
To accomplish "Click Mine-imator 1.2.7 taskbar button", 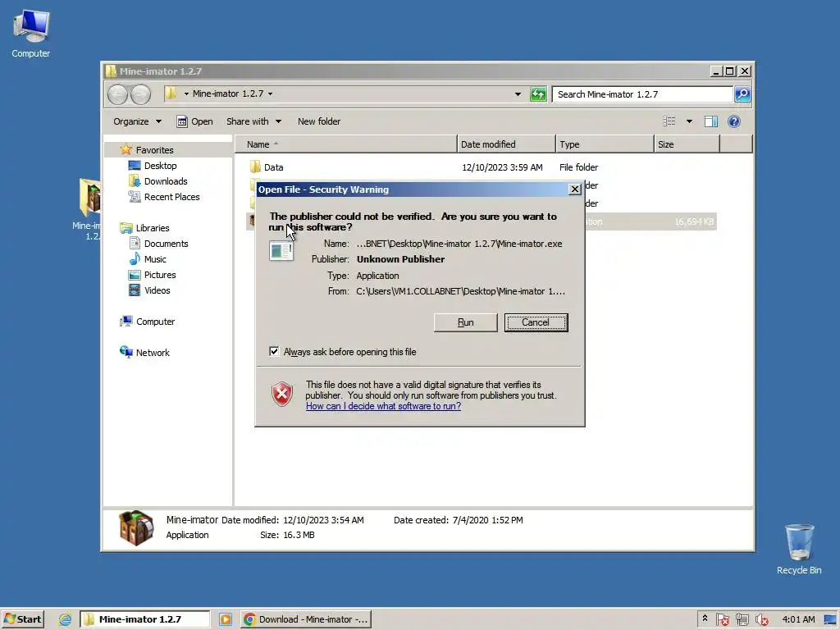I will 144,619.
